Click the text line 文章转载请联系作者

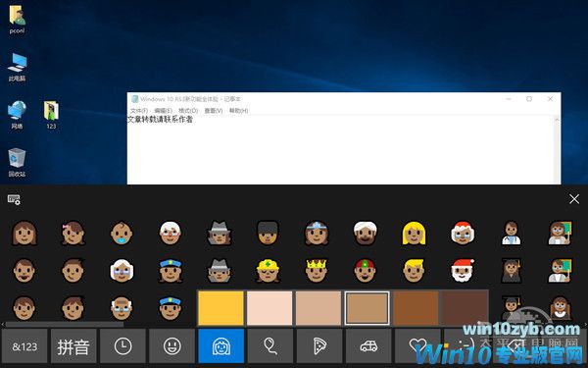[160, 120]
